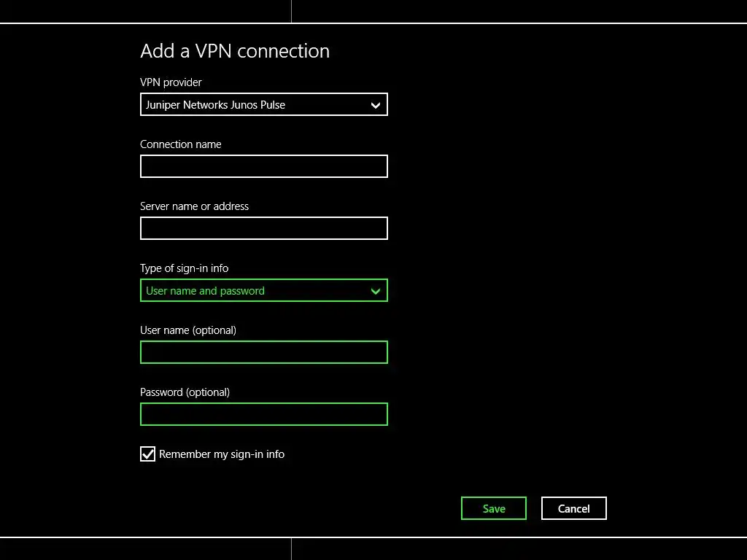This screenshot has height=560, width=747.
Task: Click the Connection name label
Action: 181,144
